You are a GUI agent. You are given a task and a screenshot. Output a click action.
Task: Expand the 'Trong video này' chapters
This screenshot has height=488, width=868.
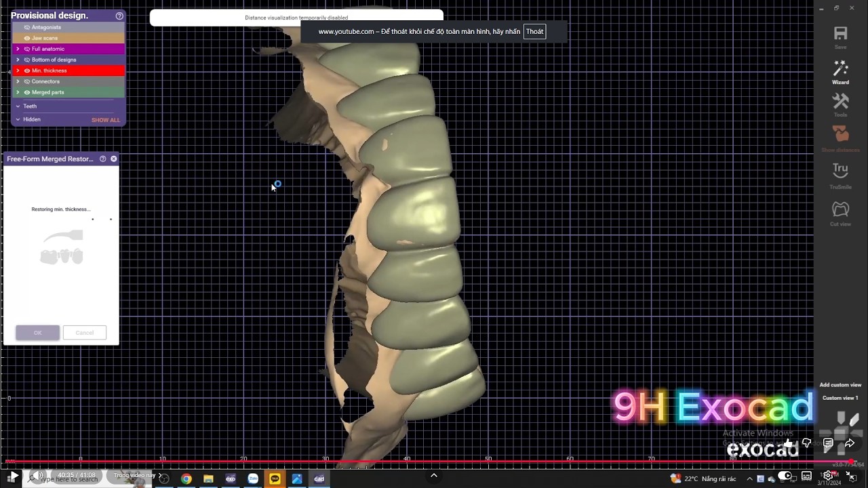point(138,475)
